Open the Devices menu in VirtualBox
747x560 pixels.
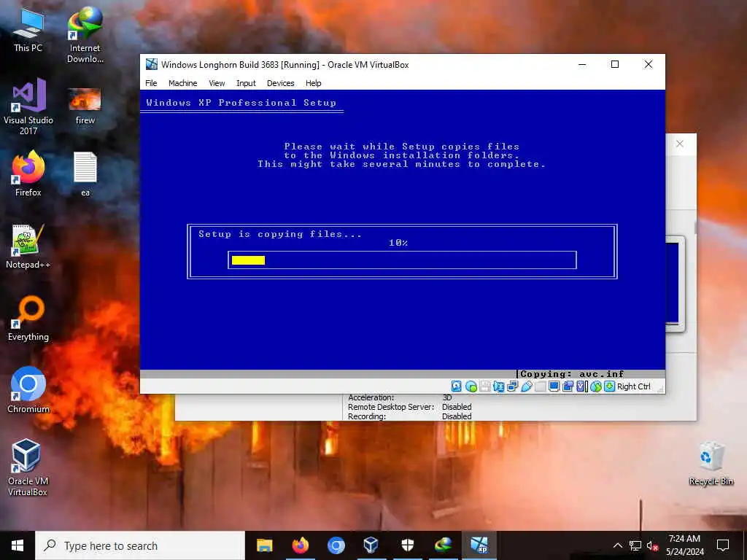point(280,83)
